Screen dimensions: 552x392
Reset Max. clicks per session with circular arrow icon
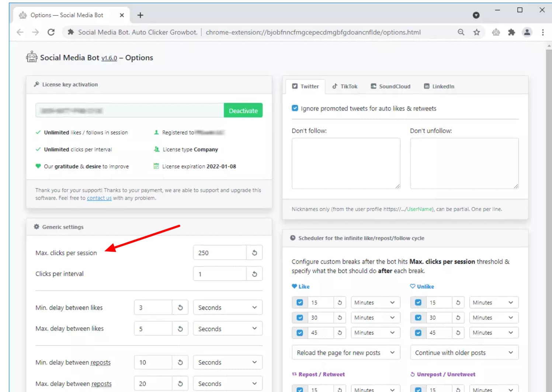click(254, 252)
